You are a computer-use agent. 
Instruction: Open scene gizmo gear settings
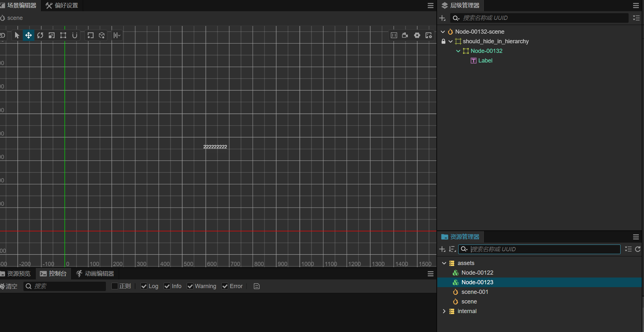[417, 35]
